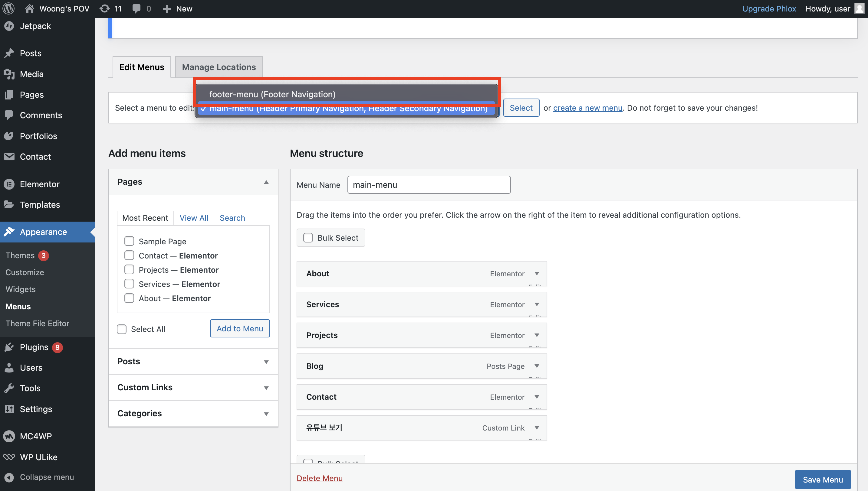868x491 pixels.
Task: Click the WordPress logo icon
Action: coord(9,9)
